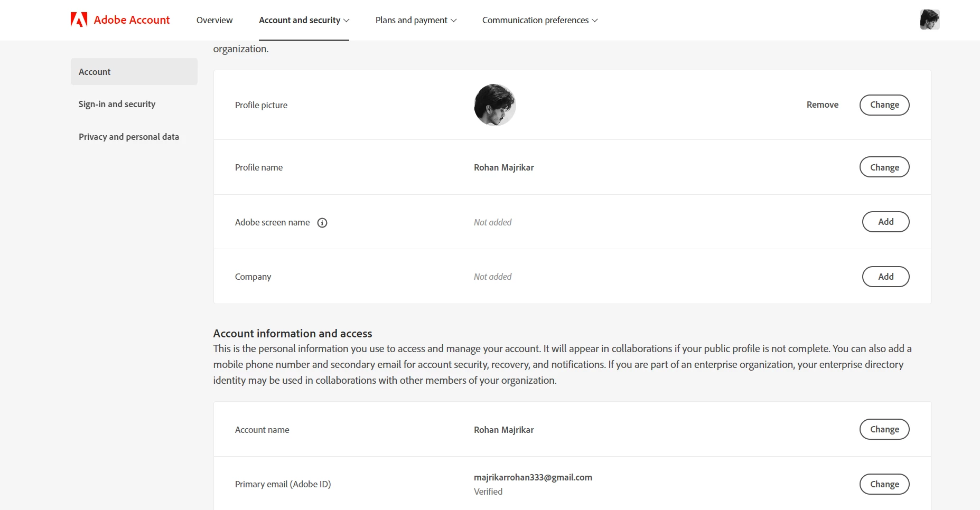This screenshot has height=510, width=980.
Task: Change the profile picture
Action: pos(884,105)
